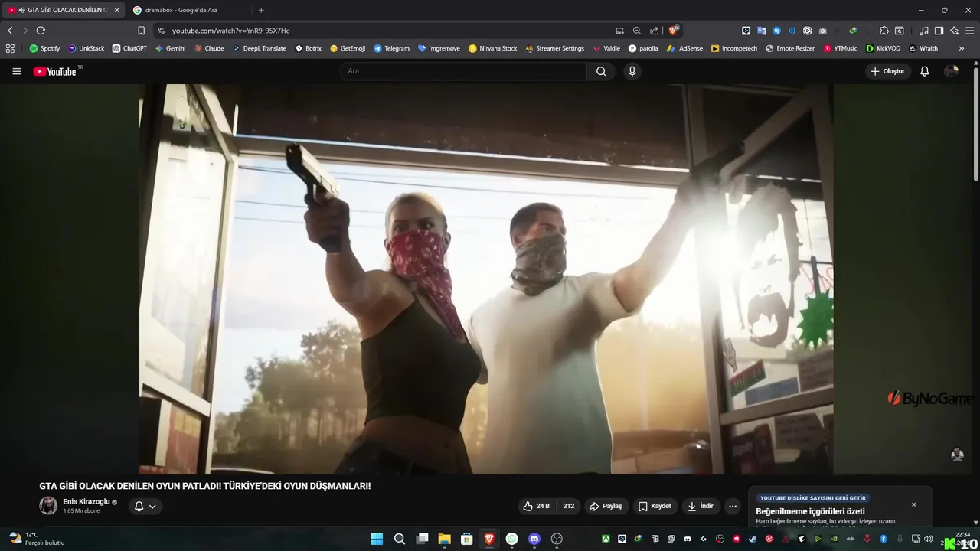
Task: Open Brave Leo AI sparkle icon
Action: click(954, 31)
